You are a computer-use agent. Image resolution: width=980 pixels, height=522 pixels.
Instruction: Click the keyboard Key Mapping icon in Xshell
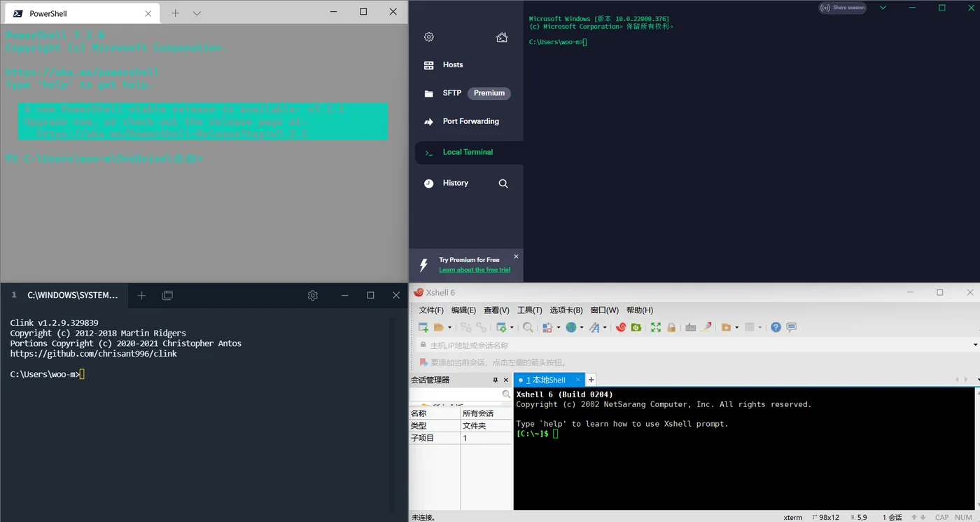(x=691, y=327)
